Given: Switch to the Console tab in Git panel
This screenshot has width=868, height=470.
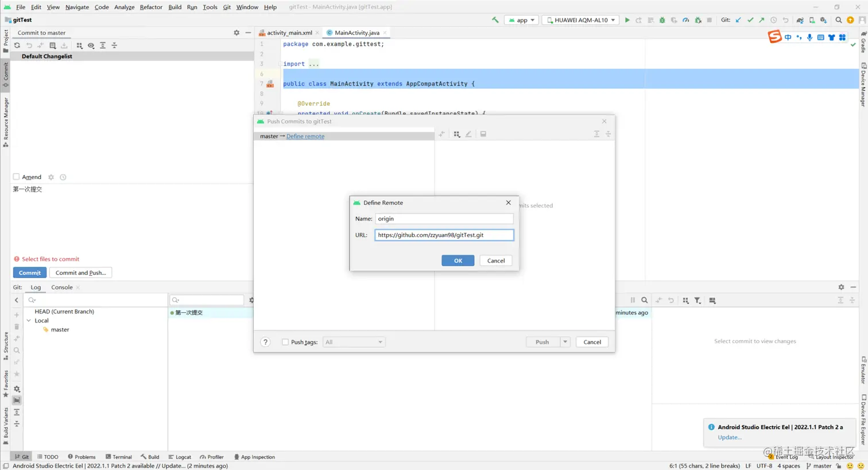Looking at the screenshot, I should 62,288.
